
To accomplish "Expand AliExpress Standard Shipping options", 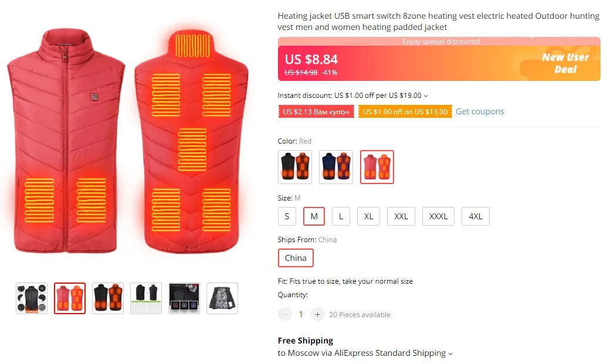I will (x=450, y=353).
